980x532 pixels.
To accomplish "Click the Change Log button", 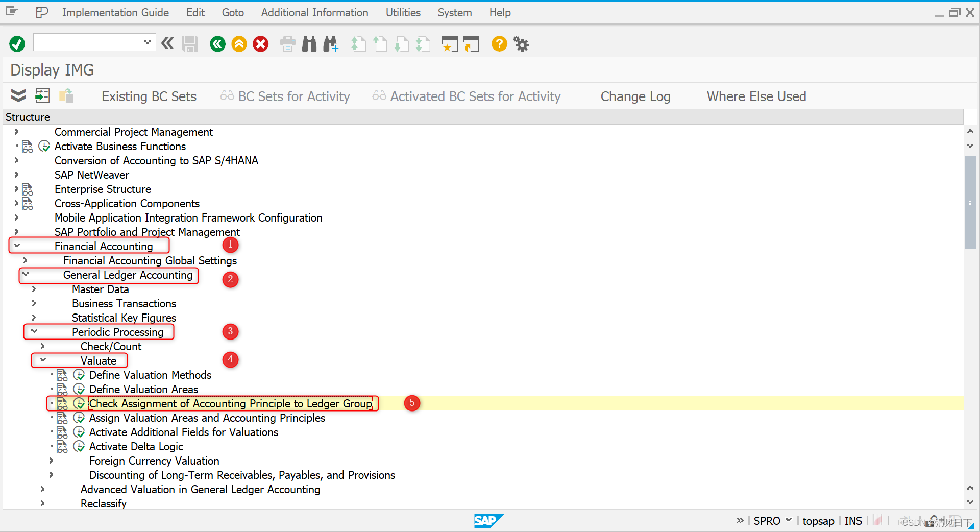I will [635, 96].
